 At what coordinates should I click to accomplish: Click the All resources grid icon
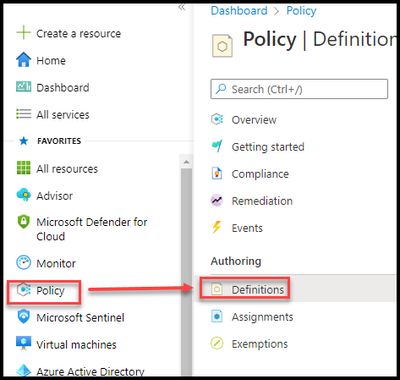pos(23,168)
